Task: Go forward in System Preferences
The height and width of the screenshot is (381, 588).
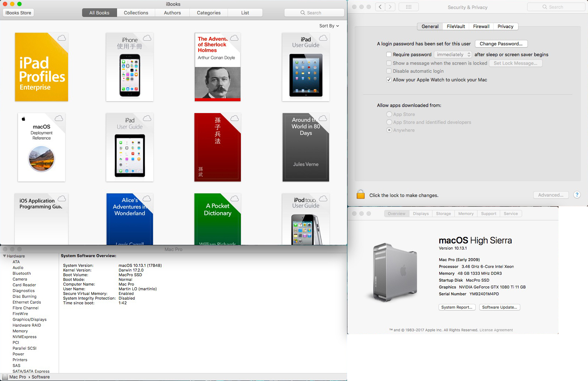Action: (390, 7)
